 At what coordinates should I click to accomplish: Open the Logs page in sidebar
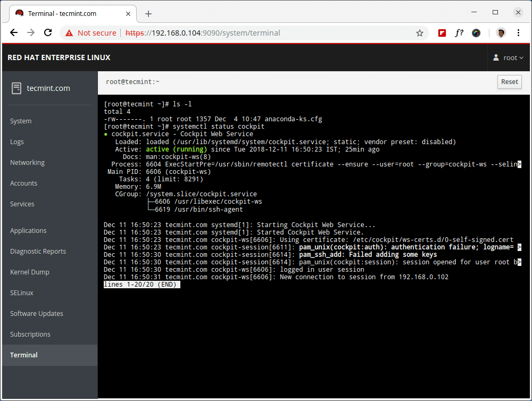coord(17,142)
